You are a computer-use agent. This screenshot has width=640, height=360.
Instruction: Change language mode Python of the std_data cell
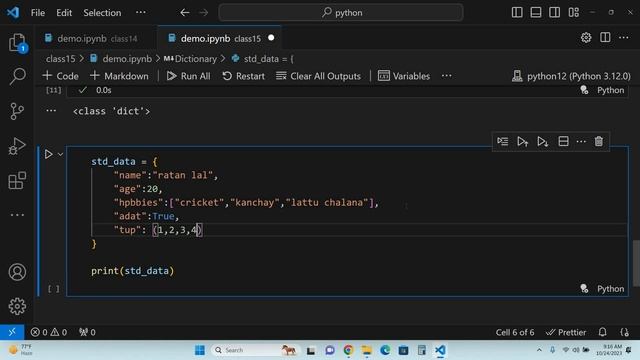tap(610, 289)
